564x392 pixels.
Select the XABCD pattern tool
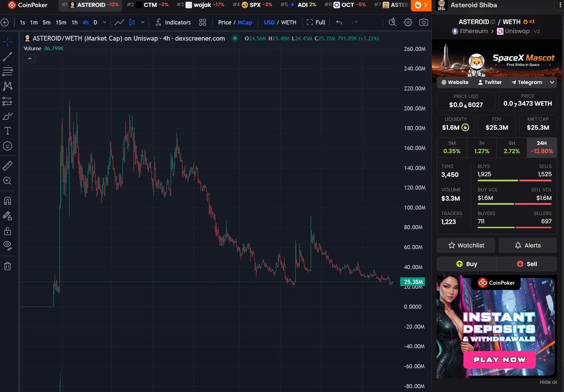pos(8,86)
